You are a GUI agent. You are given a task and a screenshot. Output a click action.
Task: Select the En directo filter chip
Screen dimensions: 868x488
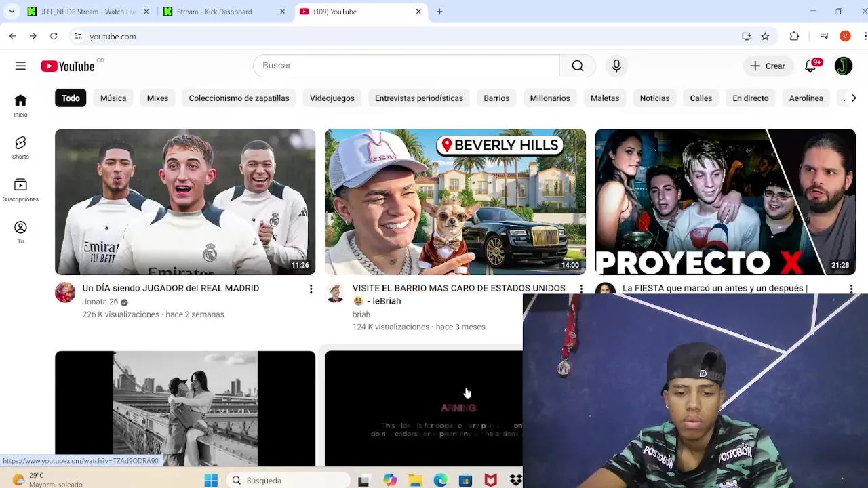tap(751, 98)
